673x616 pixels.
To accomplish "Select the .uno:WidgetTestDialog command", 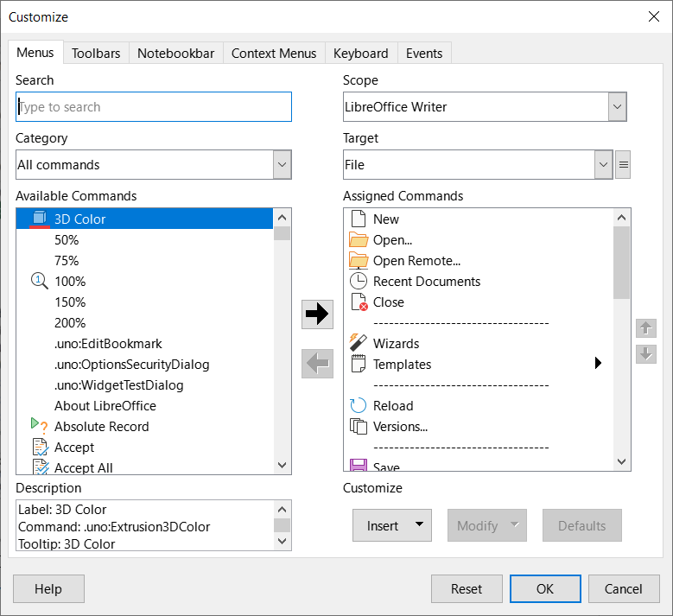I will click(x=144, y=384).
